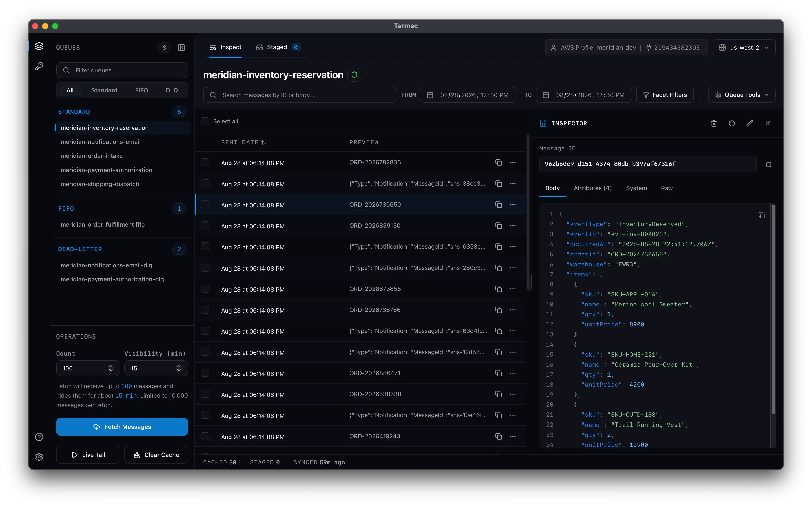Click the Fetch Messages button
Image resolution: width=812 pixels, height=507 pixels.
click(x=122, y=427)
